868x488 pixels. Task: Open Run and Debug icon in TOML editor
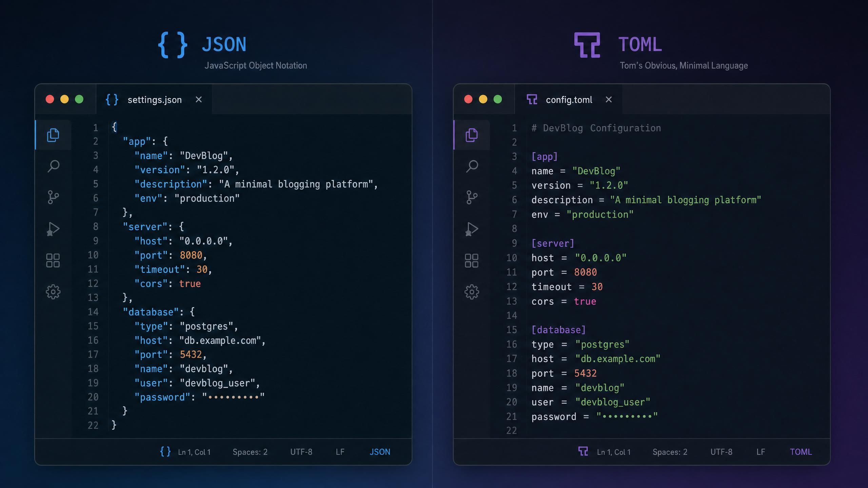tap(472, 229)
